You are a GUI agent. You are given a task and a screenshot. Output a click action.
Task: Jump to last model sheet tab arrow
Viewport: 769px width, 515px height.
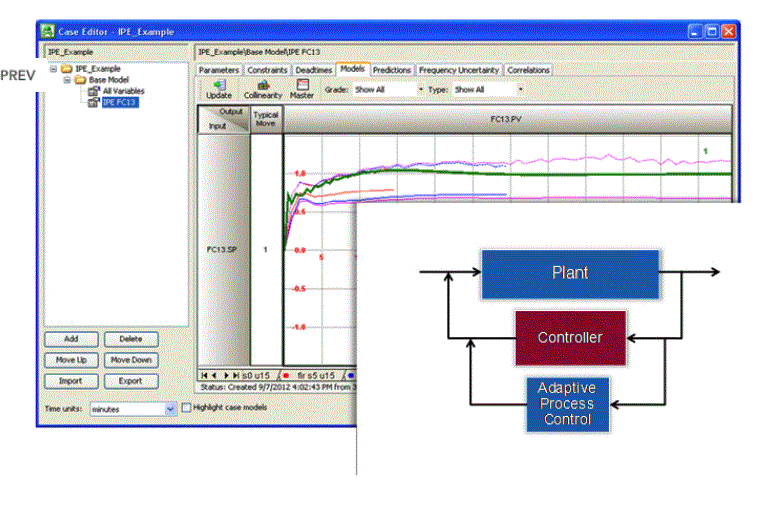[x=236, y=375]
